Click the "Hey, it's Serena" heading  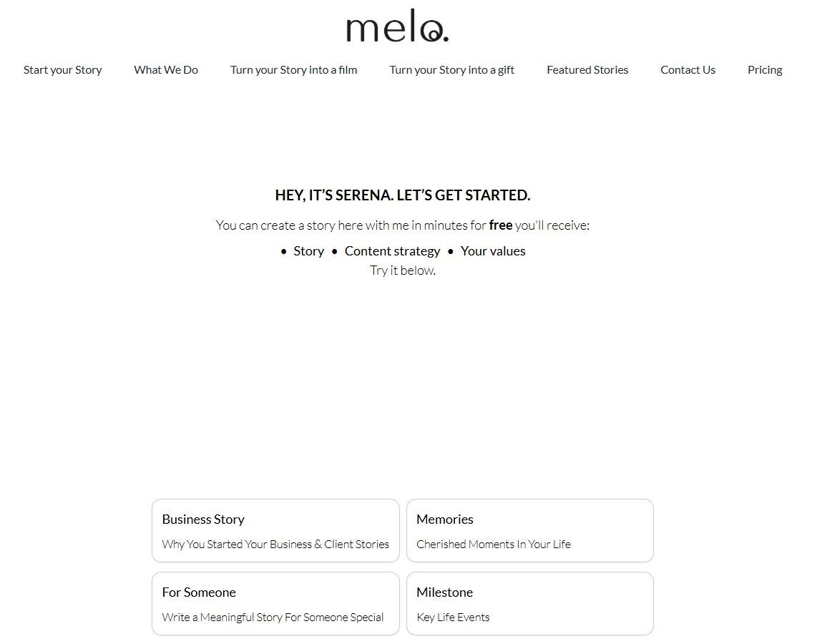point(402,195)
